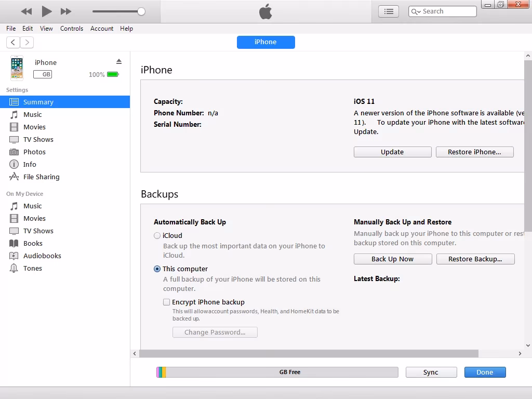Select the iCloud backup option
Viewport: 532px width, 399px height.
point(156,235)
